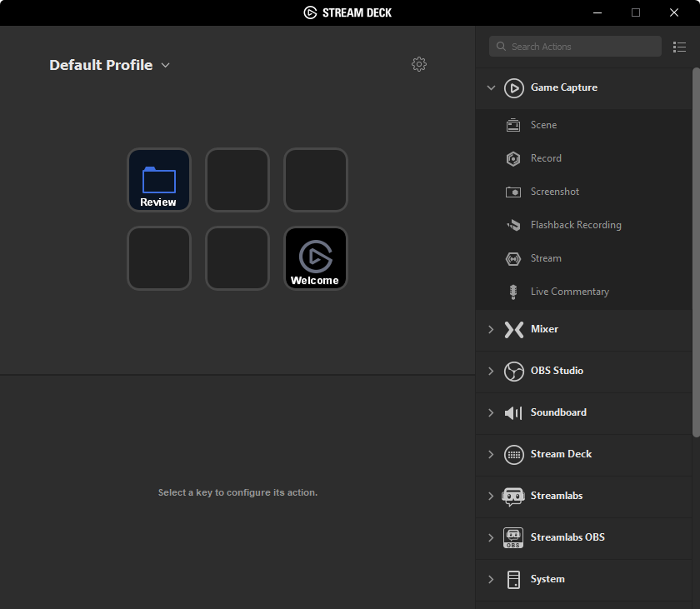The height and width of the screenshot is (609, 700).
Task: Click the Record action icon
Action: (513, 158)
